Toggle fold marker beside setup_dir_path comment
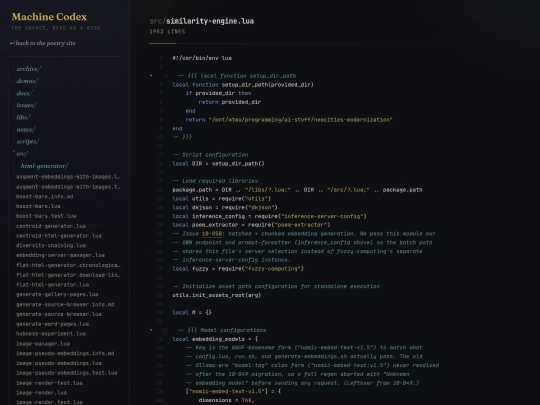Screen dimensions: 540x405 151,75
